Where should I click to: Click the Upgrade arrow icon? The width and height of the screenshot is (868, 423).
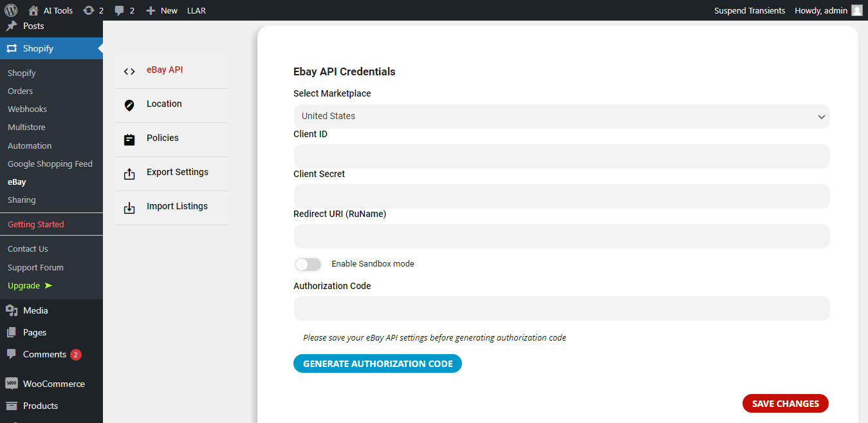(48, 285)
